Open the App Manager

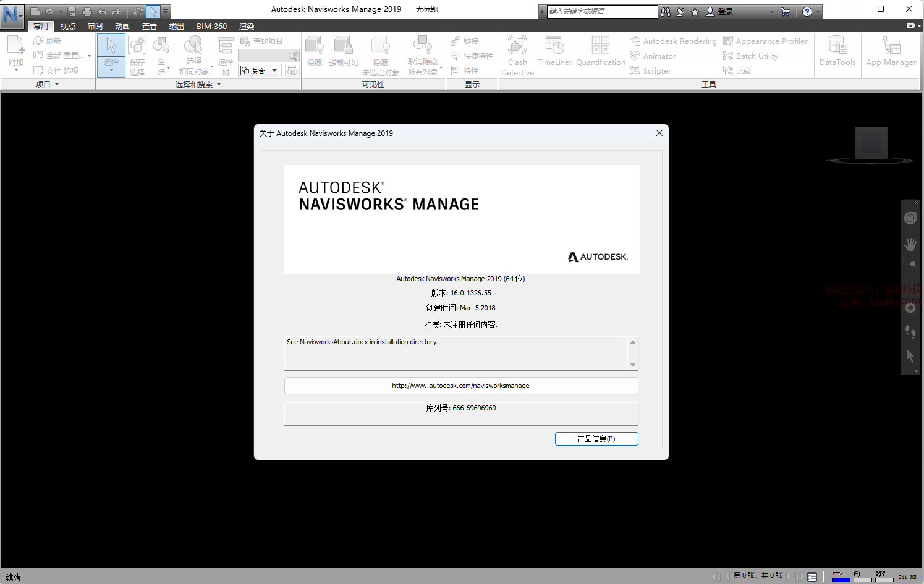click(891, 46)
